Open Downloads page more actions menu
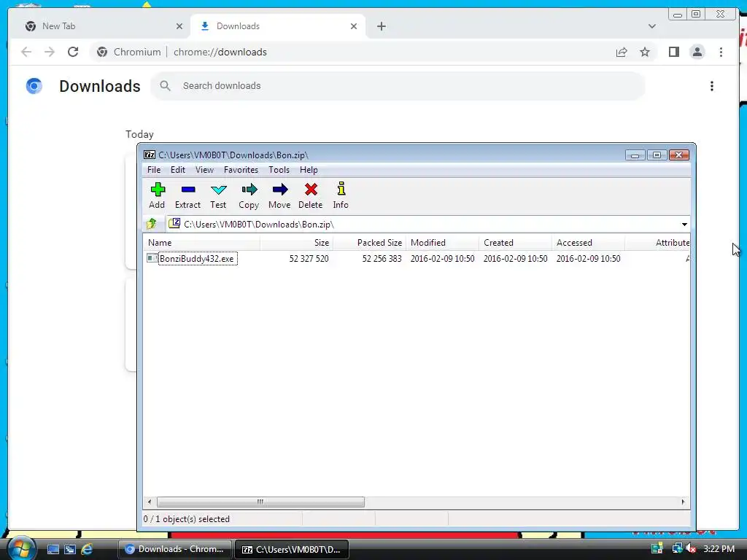Image resolution: width=747 pixels, height=560 pixels. pos(712,86)
